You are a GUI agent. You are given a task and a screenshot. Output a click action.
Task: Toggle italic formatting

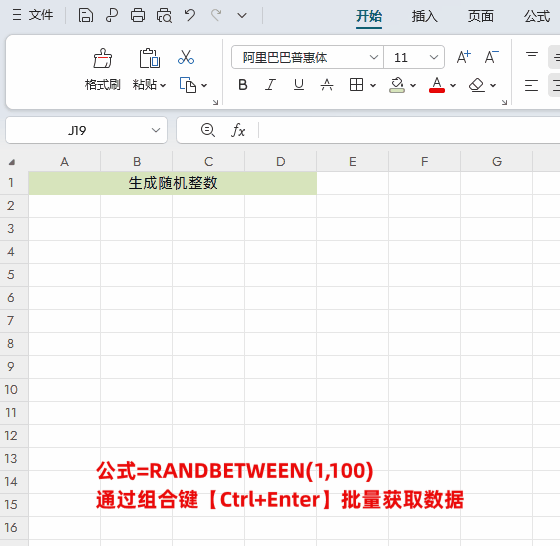tap(270, 85)
